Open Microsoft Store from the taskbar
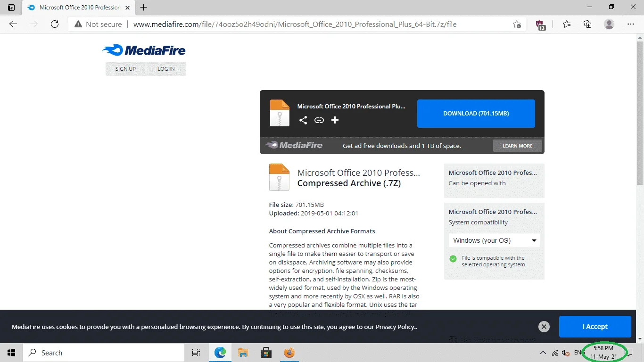The height and width of the screenshot is (362, 644). pyautogui.click(x=266, y=353)
